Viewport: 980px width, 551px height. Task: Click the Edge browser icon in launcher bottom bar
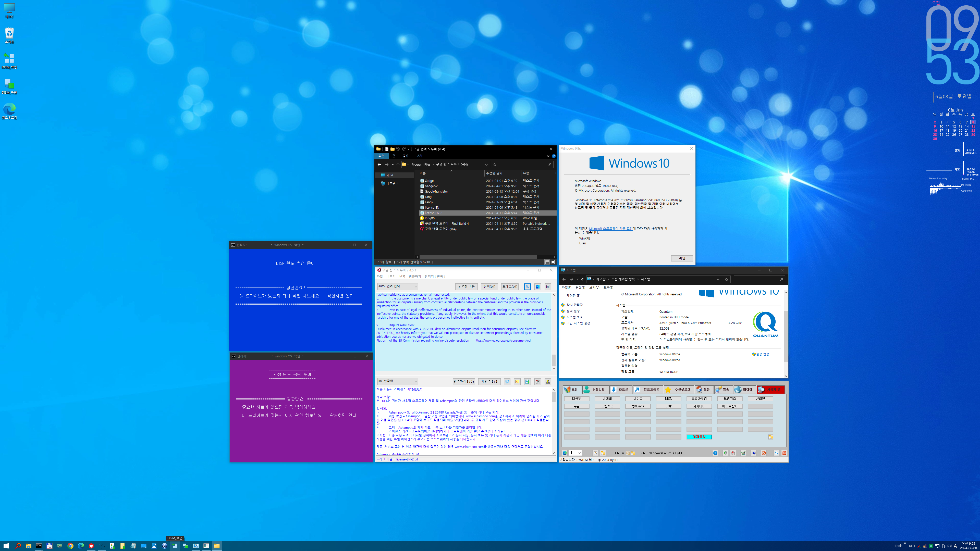(x=565, y=453)
